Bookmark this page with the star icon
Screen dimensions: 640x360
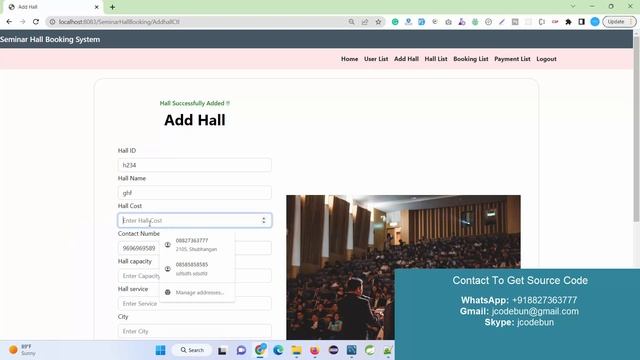378,22
